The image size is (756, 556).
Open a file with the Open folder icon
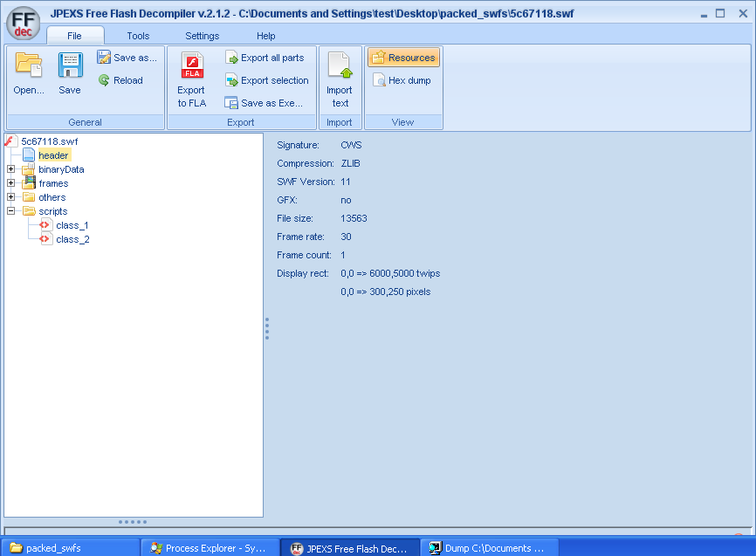tap(29, 65)
